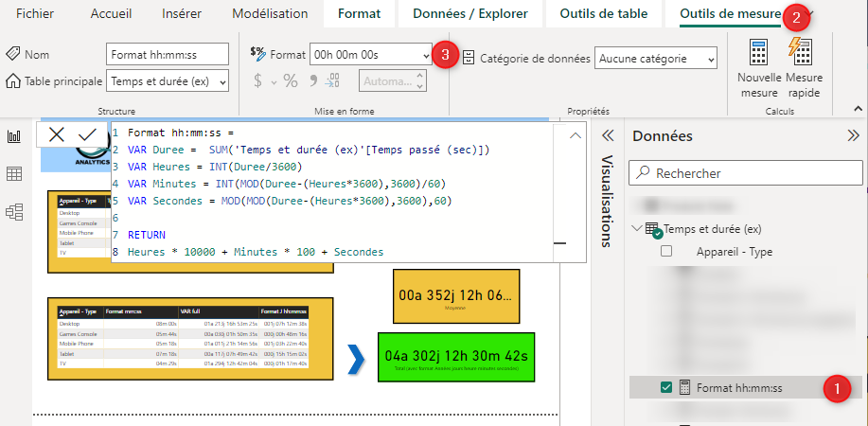
Task: Select the Outils de mesure tab
Action: 730,14
